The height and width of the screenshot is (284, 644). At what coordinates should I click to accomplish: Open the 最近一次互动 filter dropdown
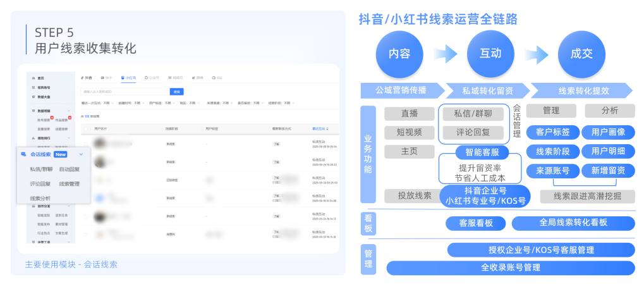(97, 103)
